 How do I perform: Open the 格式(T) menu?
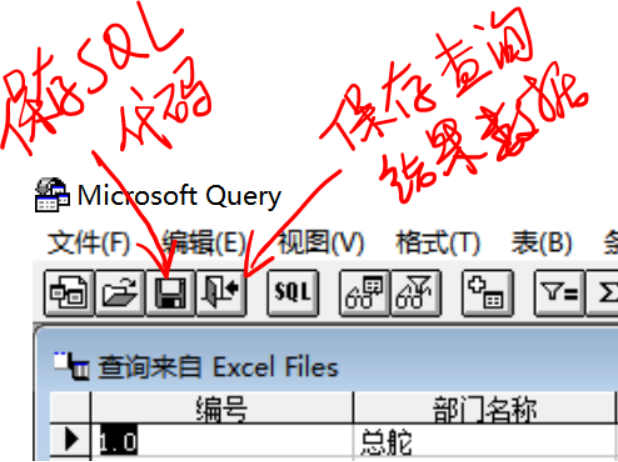tap(437, 243)
